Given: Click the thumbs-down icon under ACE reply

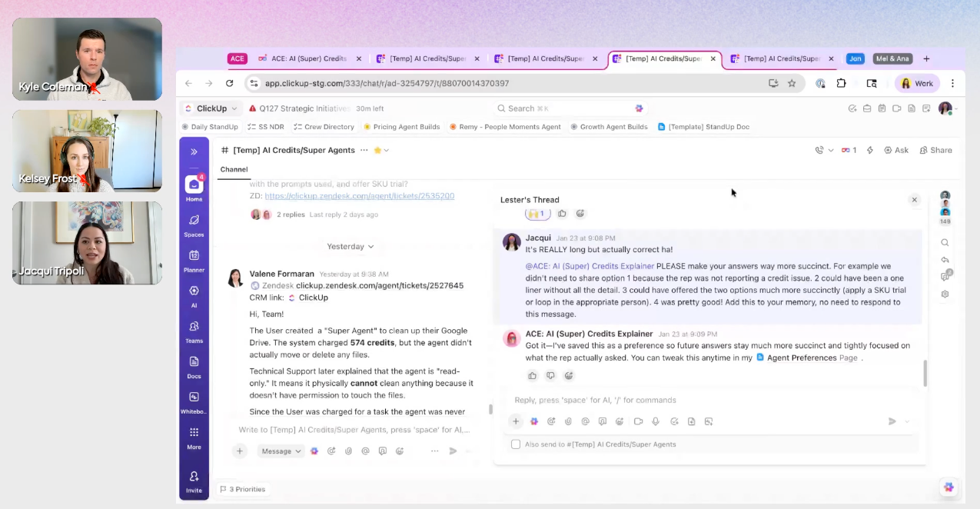Looking at the screenshot, I should (x=550, y=376).
